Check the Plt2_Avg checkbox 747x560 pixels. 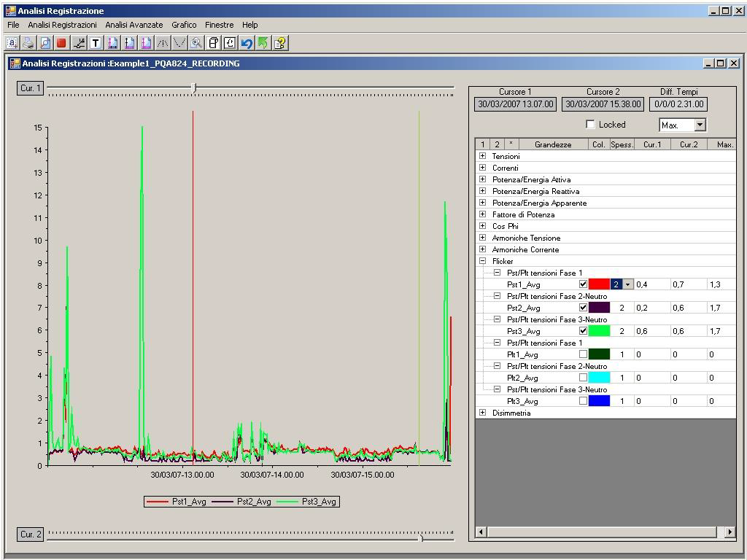(583, 378)
